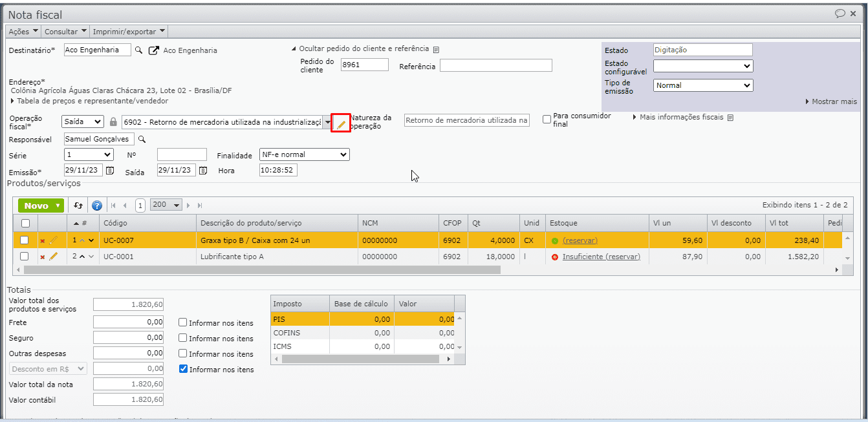Open the Série dropdown

(89, 154)
